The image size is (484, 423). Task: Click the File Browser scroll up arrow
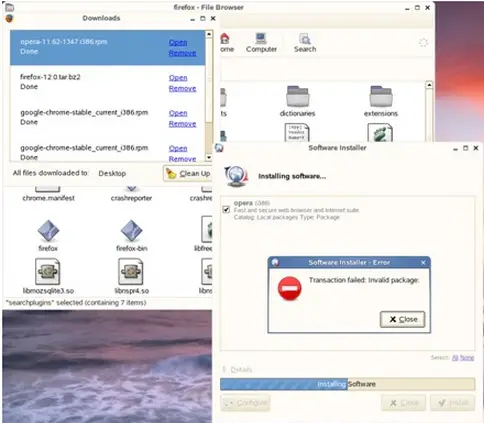pyautogui.click(x=429, y=85)
